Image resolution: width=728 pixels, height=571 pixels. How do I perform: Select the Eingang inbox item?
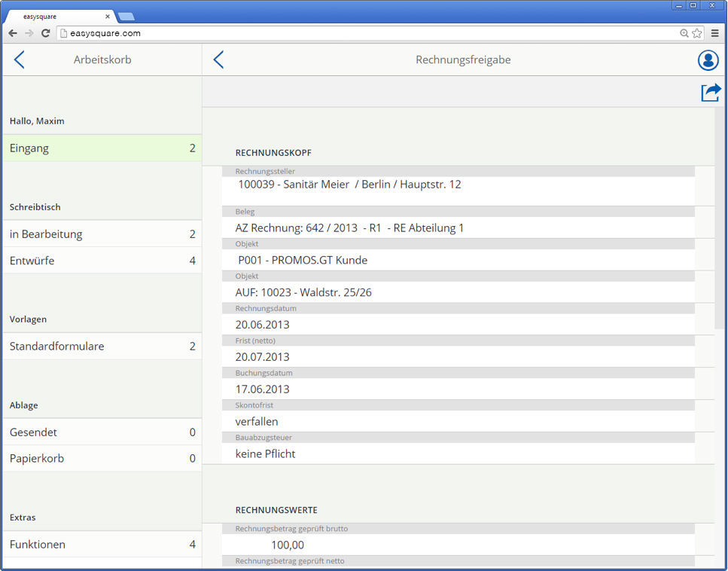[102, 148]
